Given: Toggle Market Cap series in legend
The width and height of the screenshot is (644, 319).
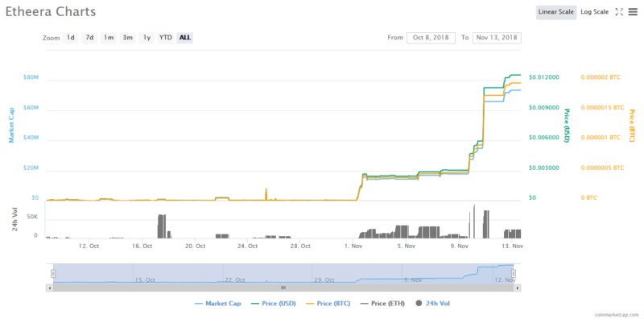Looking at the screenshot, I should point(217,304).
